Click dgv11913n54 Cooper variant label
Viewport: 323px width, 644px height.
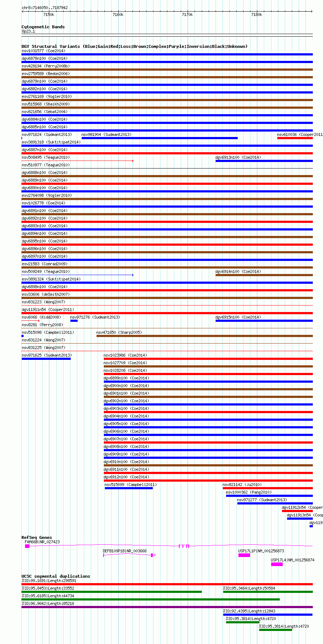coord(304,515)
